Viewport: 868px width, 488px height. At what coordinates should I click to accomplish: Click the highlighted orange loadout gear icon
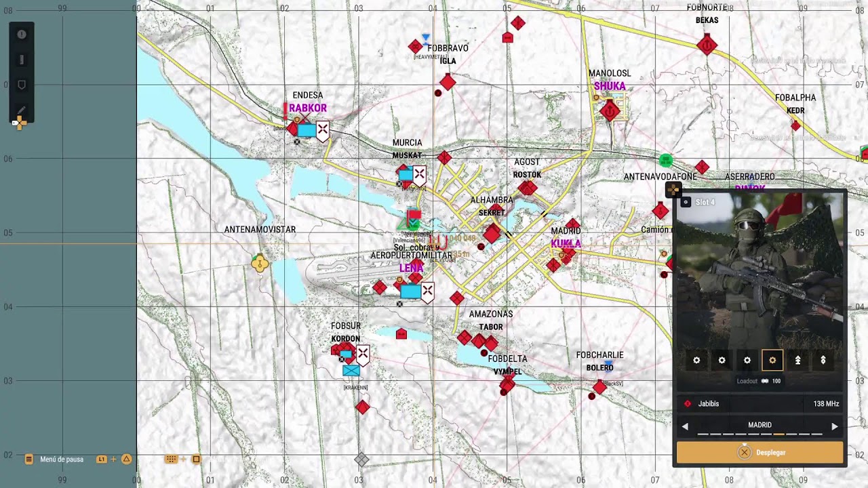(x=772, y=361)
